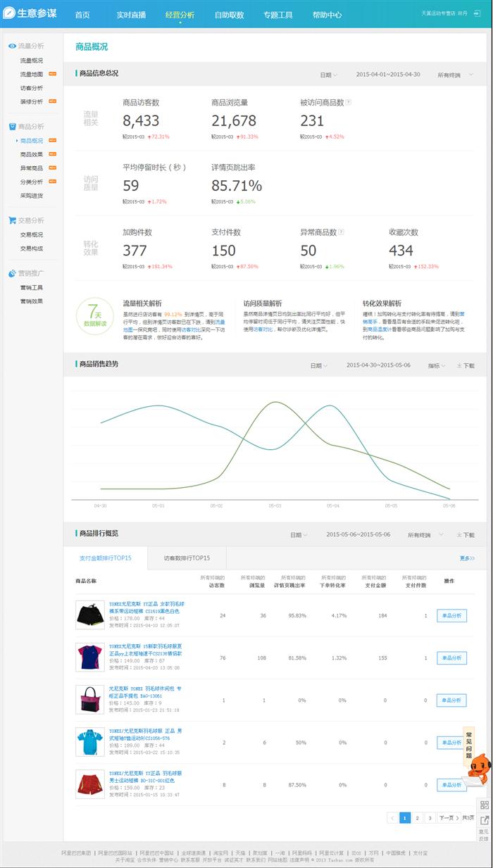493x868 pixels.
Task: Select 异常商品 in the sidebar
Action: pos(32,168)
